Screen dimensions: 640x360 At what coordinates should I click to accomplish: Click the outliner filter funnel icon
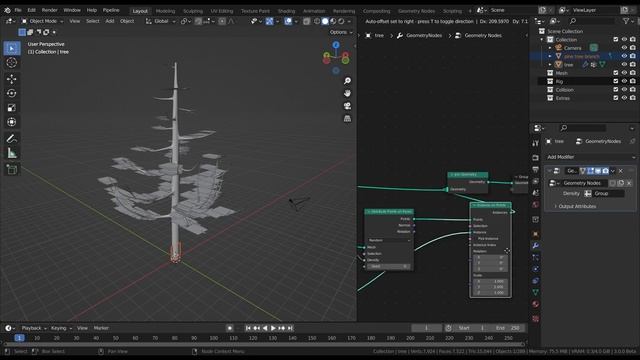(x=626, y=21)
